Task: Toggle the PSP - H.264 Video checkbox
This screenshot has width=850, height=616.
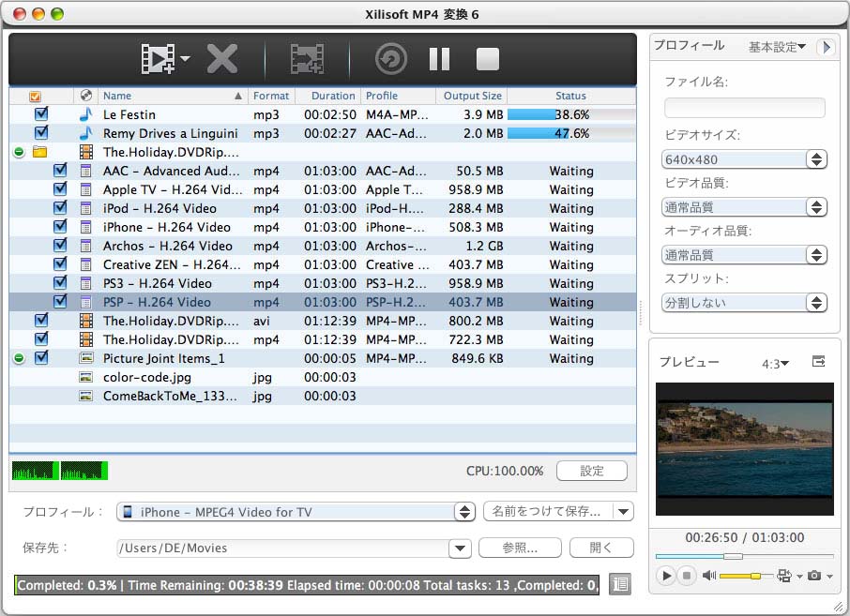Action: (x=60, y=302)
